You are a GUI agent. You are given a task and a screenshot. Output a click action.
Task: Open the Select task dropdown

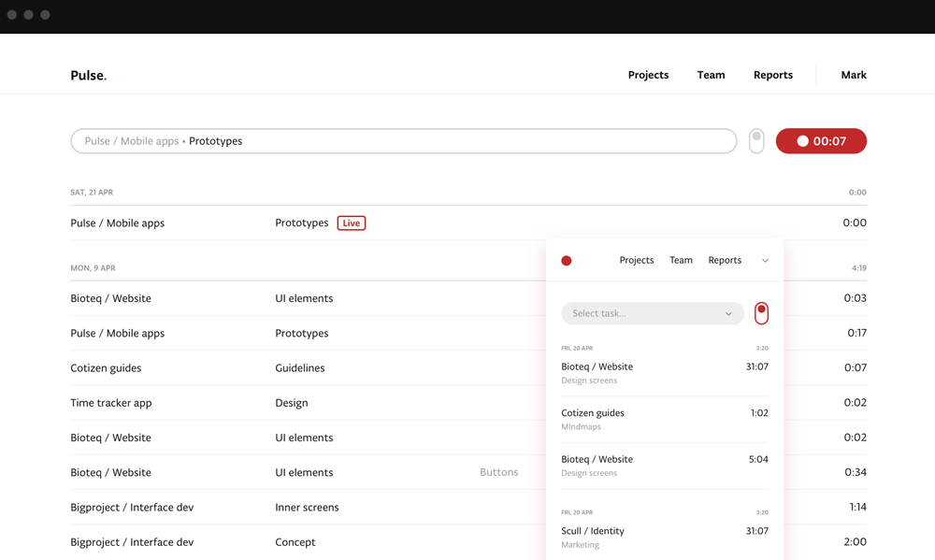(652, 313)
